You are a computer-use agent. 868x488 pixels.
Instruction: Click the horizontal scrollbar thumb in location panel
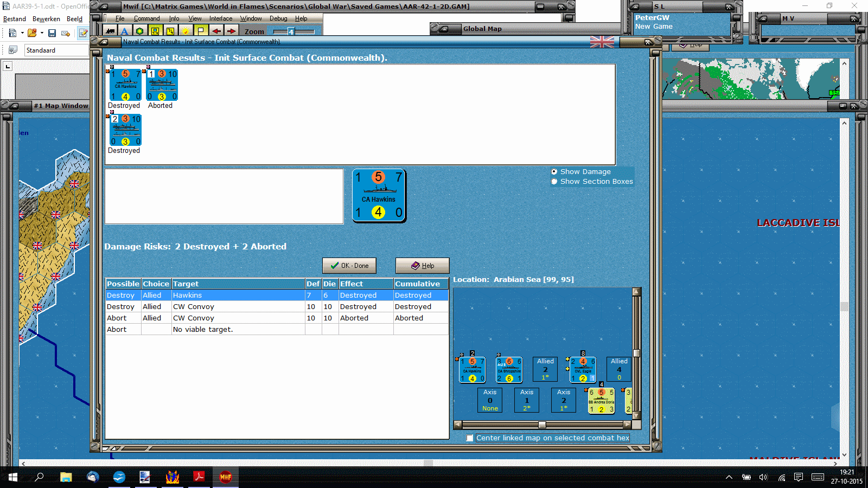click(541, 425)
